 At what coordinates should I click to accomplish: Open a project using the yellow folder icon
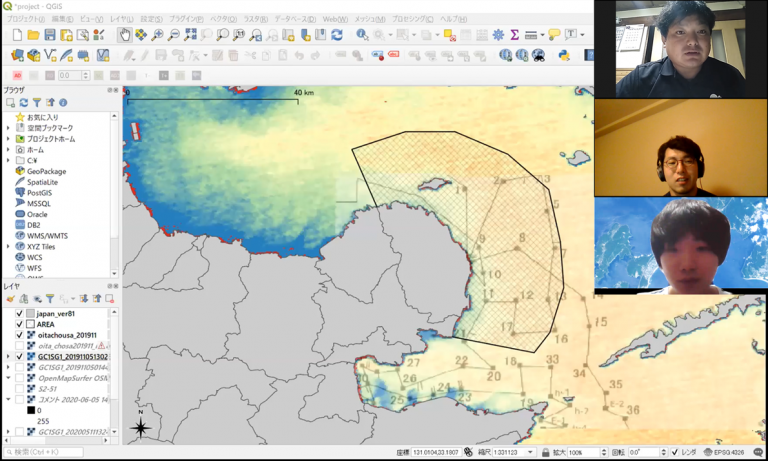coord(33,35)
